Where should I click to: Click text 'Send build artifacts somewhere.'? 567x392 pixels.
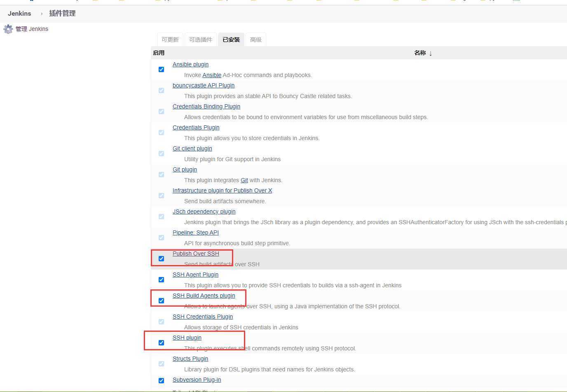[225, 201]
